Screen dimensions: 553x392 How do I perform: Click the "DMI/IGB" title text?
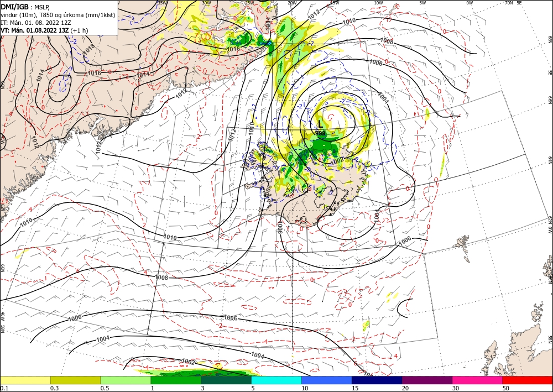click(x=14, y=7)
